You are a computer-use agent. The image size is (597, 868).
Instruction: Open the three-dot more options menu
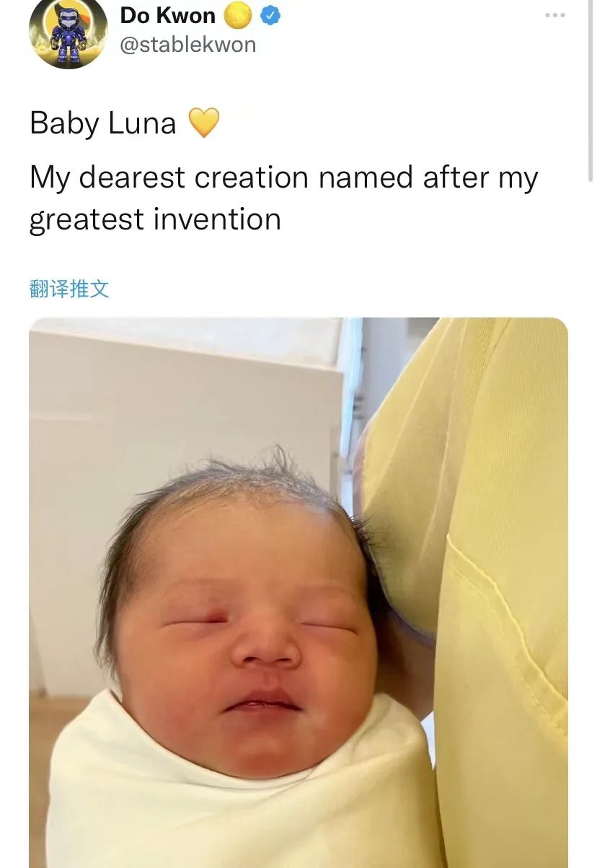(x=555, y=14)
